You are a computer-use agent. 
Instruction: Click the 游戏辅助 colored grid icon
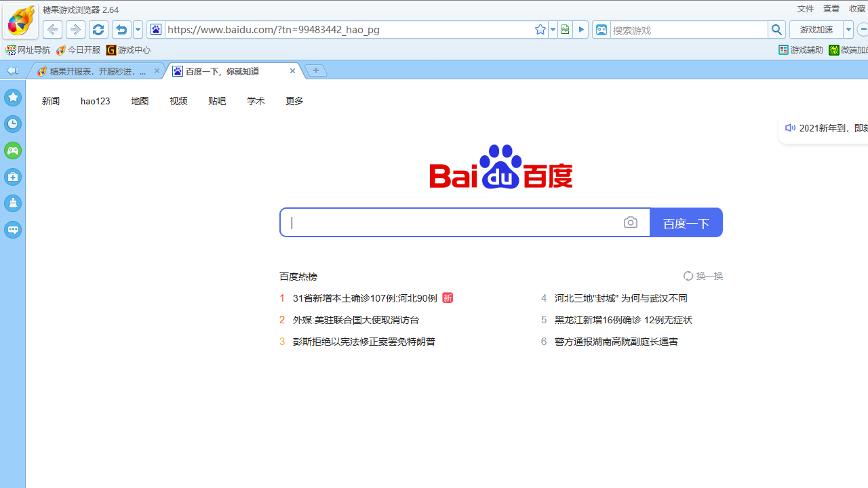[x=783, y=49]
